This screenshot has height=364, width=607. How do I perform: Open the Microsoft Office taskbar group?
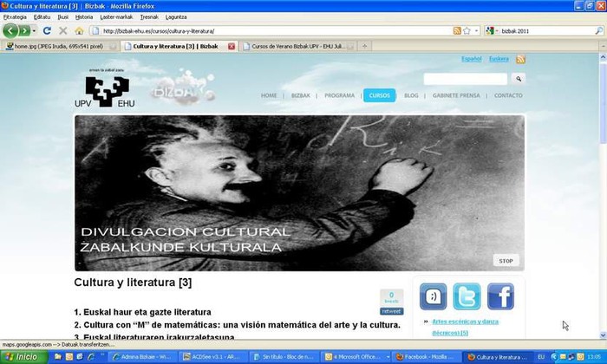coord(356,357)
